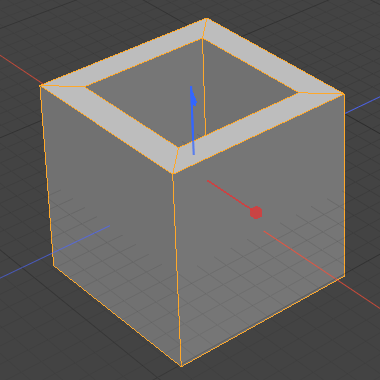Select the cube's top left corner vertex
This screenshot has height=380, width=380.
[x=40, y=86]
